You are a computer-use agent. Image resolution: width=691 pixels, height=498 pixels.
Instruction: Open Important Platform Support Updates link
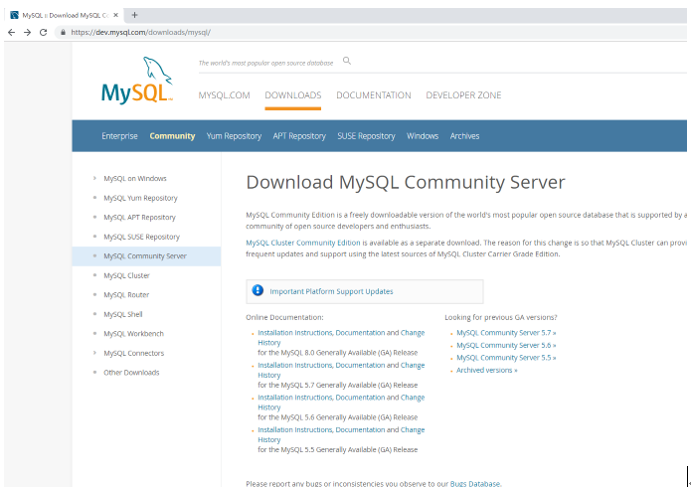331,291
